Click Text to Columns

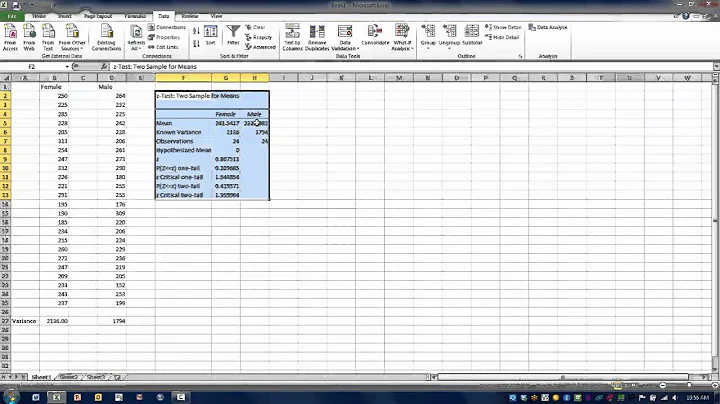[292, 37]
